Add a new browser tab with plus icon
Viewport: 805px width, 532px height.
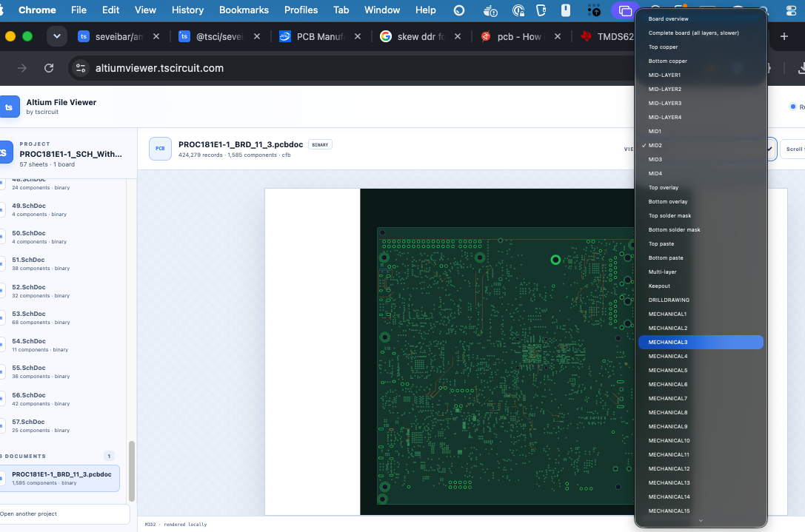pyautogui.click(x=784, y=36)
